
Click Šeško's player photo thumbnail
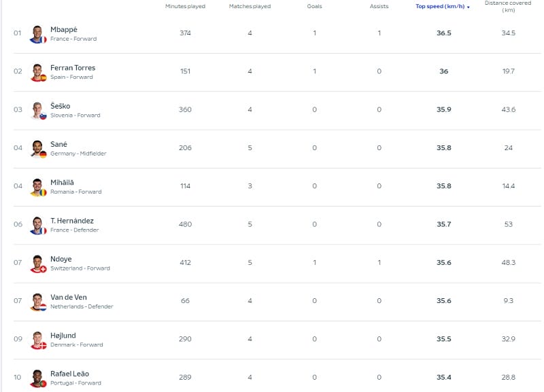tap(37, 111)
